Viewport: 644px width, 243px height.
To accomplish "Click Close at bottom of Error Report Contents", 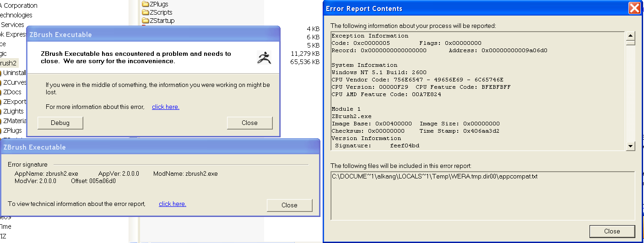I will click(x=612, y=231).
